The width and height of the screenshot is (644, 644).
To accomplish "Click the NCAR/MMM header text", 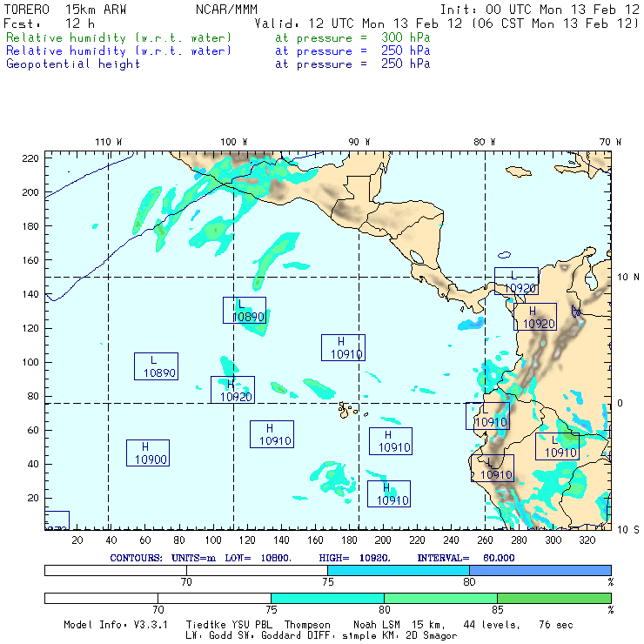I will tap(225, 9).
